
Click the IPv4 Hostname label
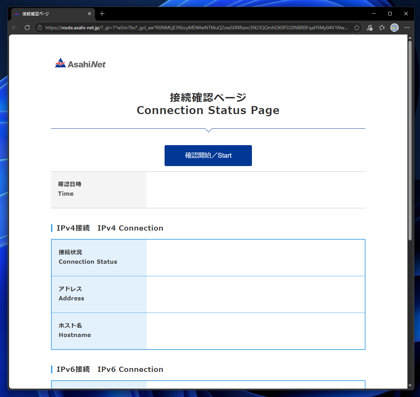(x=75, y=330)
